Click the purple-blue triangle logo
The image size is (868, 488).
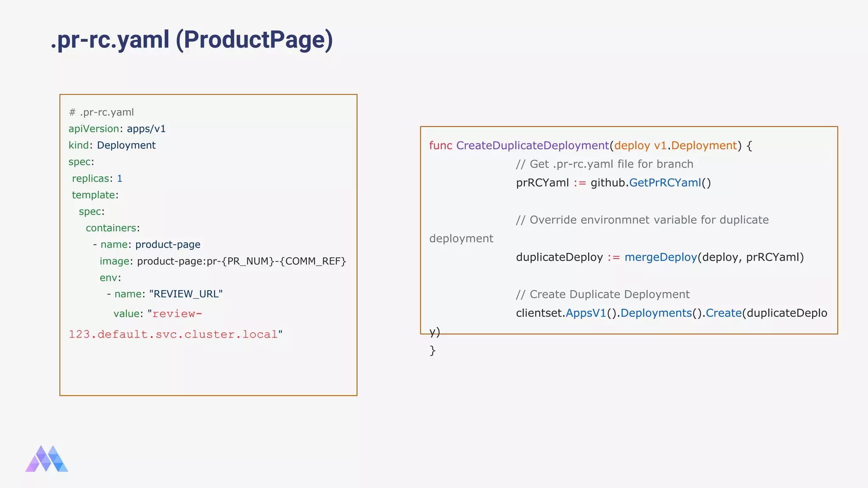click(47, 459)
